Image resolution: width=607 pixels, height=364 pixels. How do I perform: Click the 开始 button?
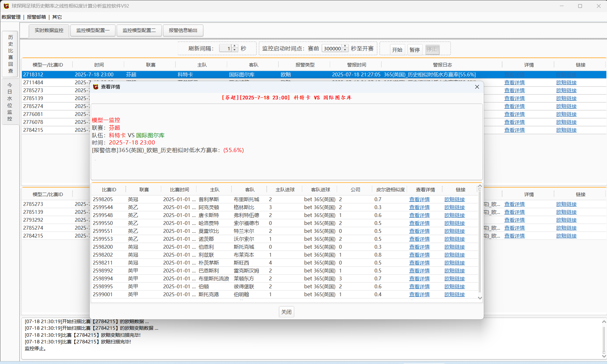(397, 50)
